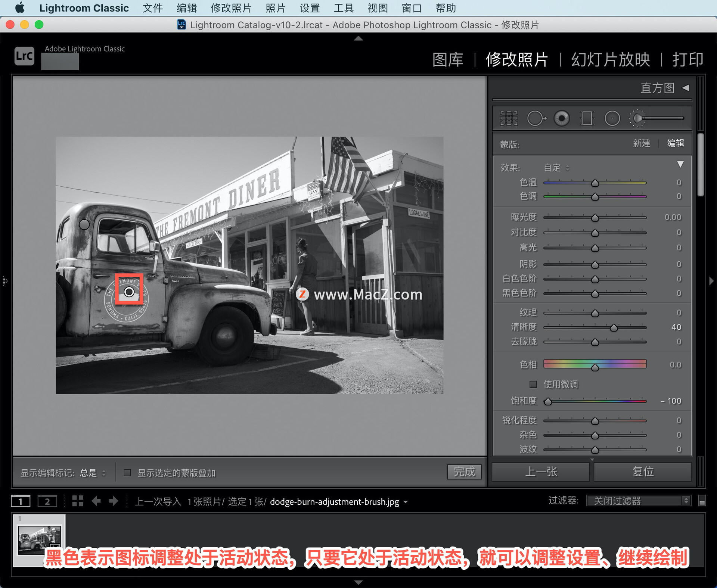Click the 清晰度 slider handle
This screenshot has width=717, height=588.
pos(614,328)
